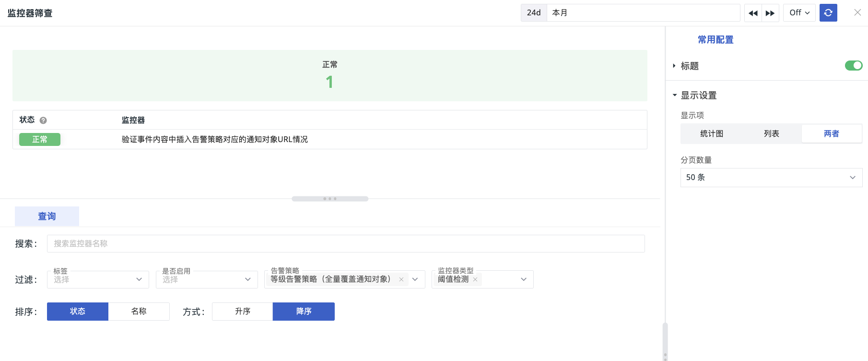
Task: Click the 监控器 column header
Action: point(133,120)
